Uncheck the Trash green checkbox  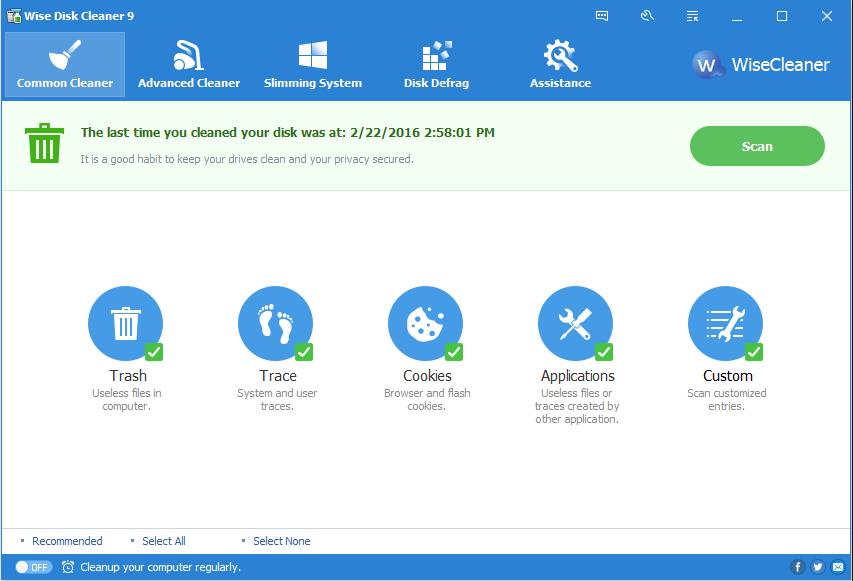point(154,352)
